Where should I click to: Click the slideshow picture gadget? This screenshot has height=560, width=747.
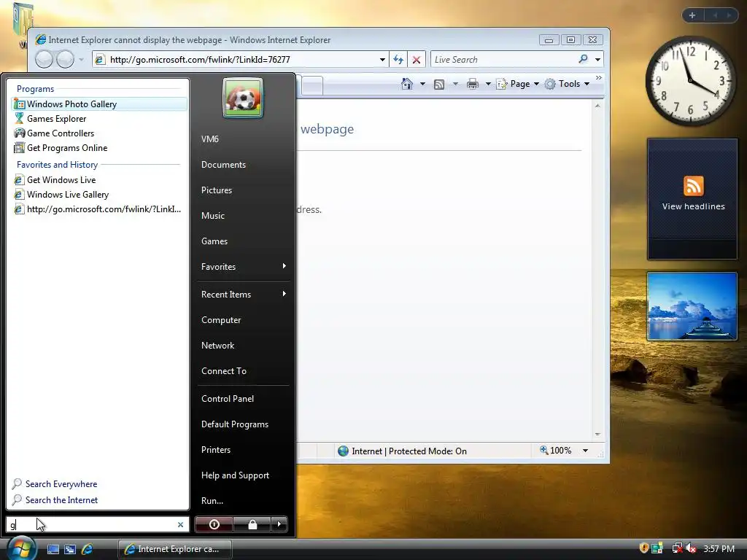[x=692, y=306]
